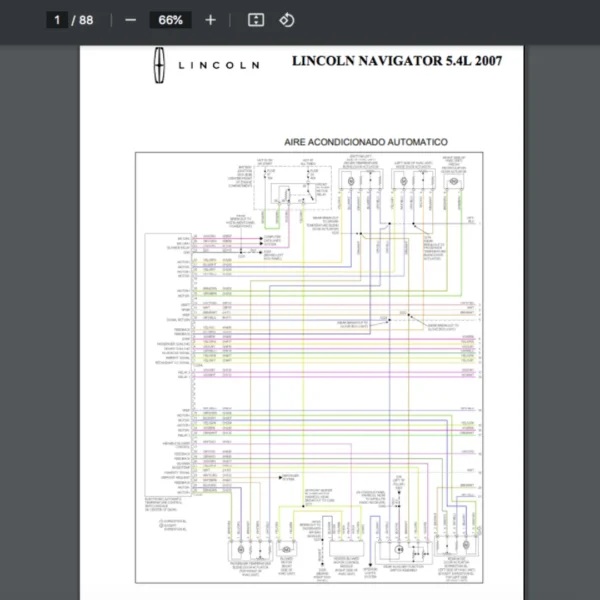The width and height of the screenshot is (600, 600).
Task: Click the LINCOLN NAVIGATOR 5.4L 2007 title
Action: 396,61
